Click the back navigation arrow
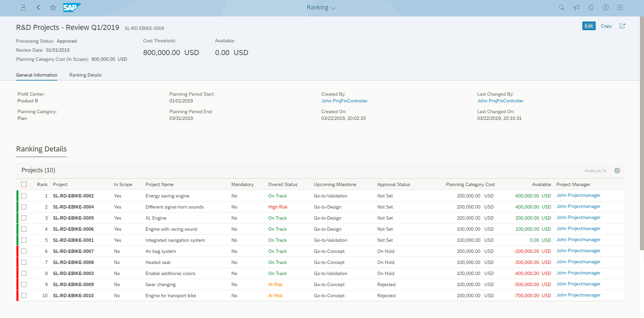This screenshot has height=318, width=644. (x=38, y=7)
